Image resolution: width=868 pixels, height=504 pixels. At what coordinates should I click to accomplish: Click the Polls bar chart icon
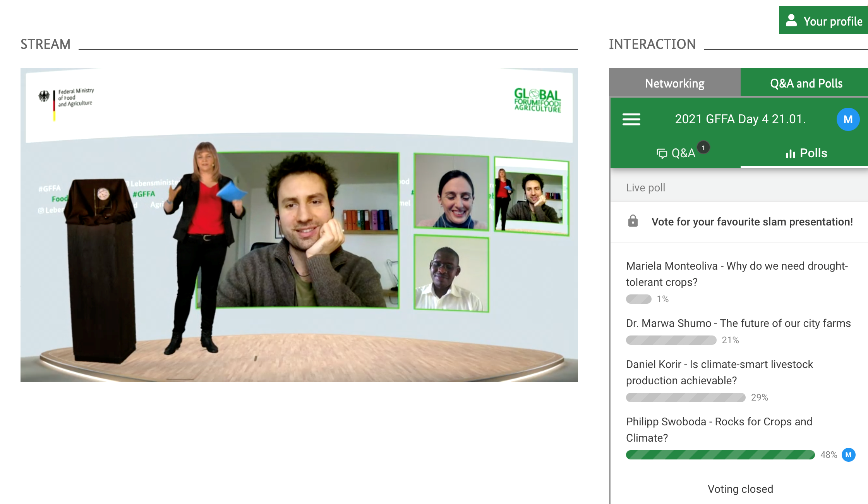tap(790, 154)
